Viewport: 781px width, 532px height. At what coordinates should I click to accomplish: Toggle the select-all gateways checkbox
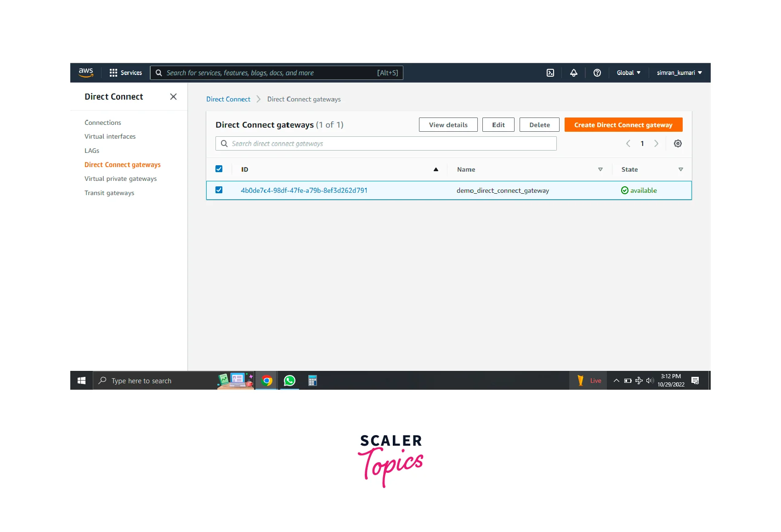[x=219, y=169]
